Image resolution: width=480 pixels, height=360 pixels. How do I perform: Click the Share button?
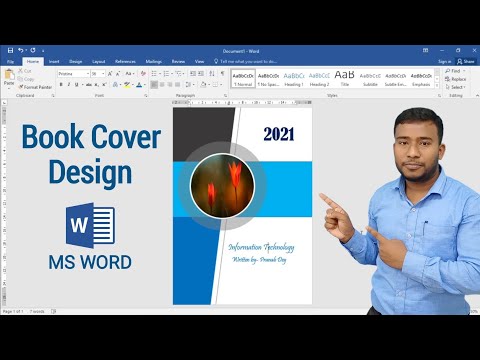point(466,62)
